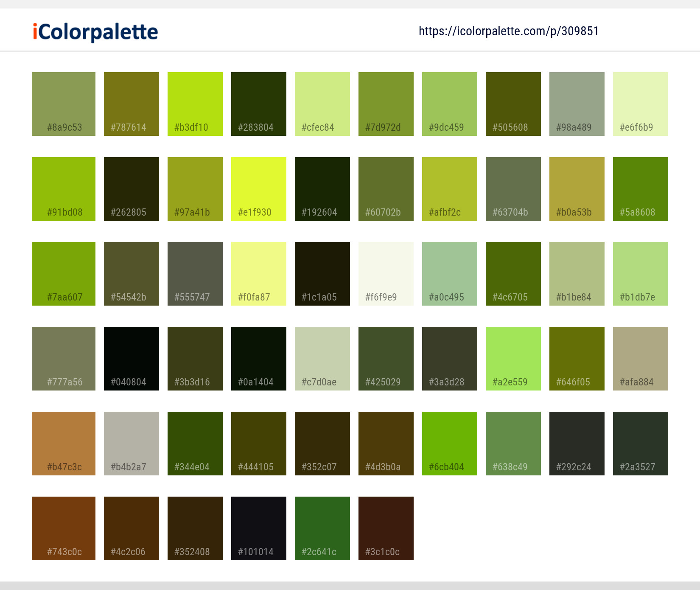Select the #9dc459 color swatch
The width and height of the screenshot is (700, 590).
[x=450, y=104]
